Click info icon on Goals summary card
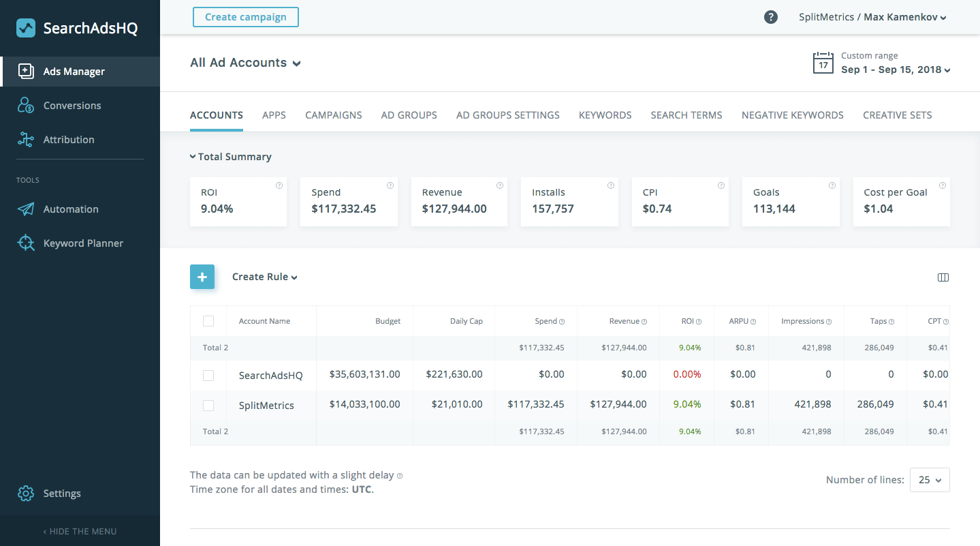 832,185
